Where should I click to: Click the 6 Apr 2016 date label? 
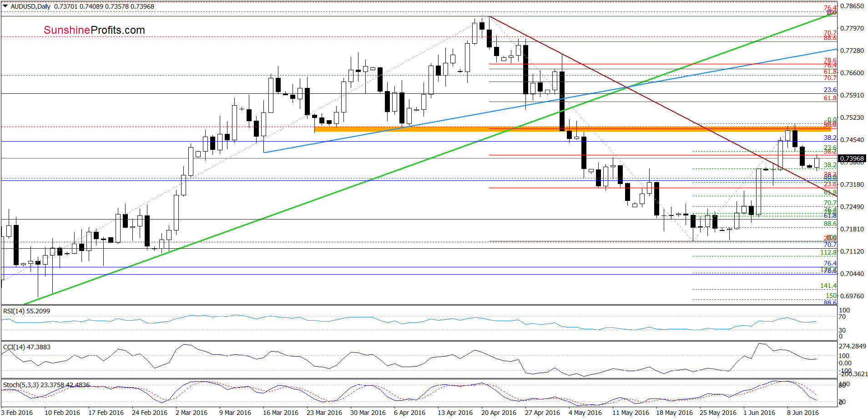(x=410, y=413)
